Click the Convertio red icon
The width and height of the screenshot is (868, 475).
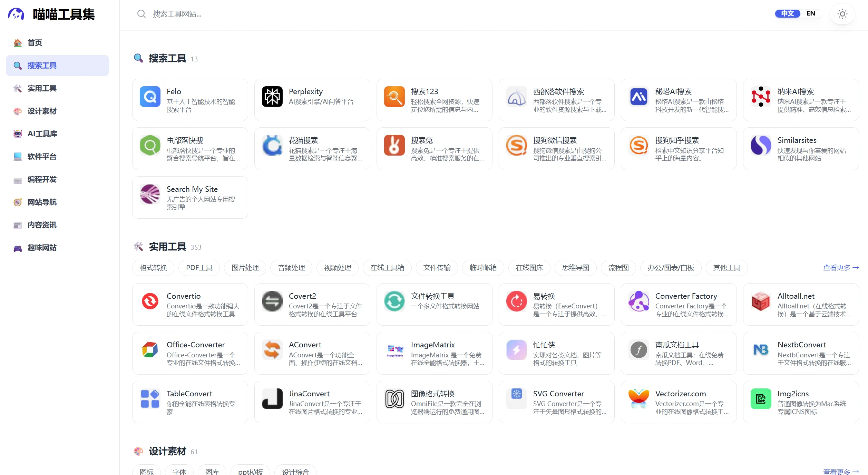click(150, 301)
